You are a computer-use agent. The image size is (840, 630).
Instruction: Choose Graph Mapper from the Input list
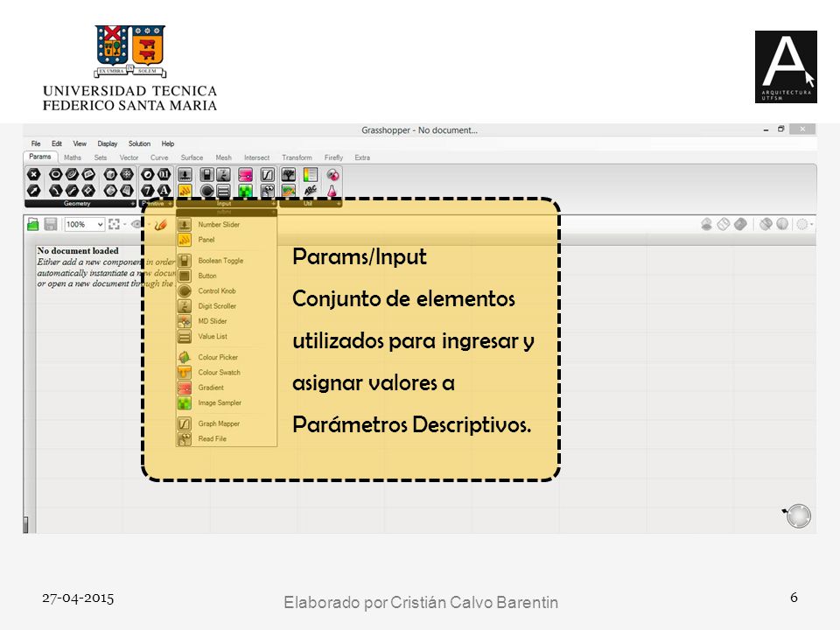(227, 423)
